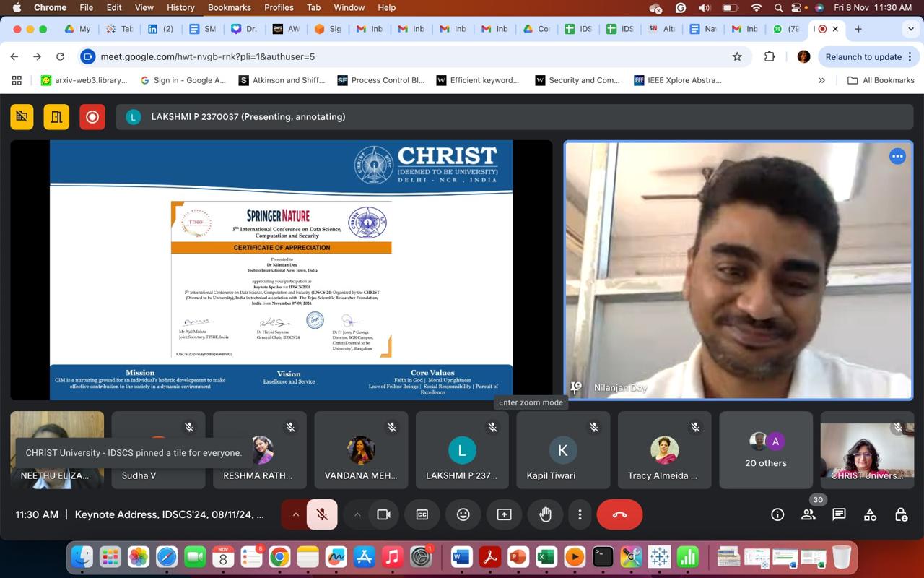Click the Present now screen-share icon
This screenshot has height=578, width=924.
[x=504, y=514]
